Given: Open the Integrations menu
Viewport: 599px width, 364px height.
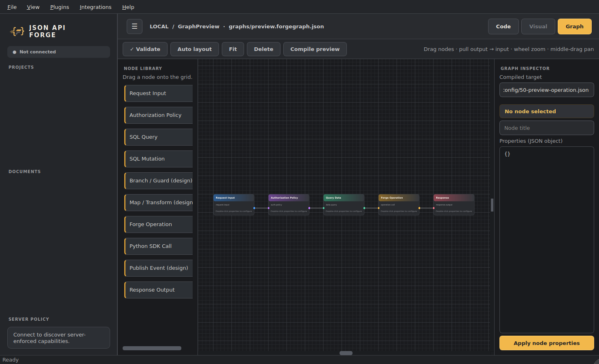Looking at the screenshot, I should (x=96, y=7).
